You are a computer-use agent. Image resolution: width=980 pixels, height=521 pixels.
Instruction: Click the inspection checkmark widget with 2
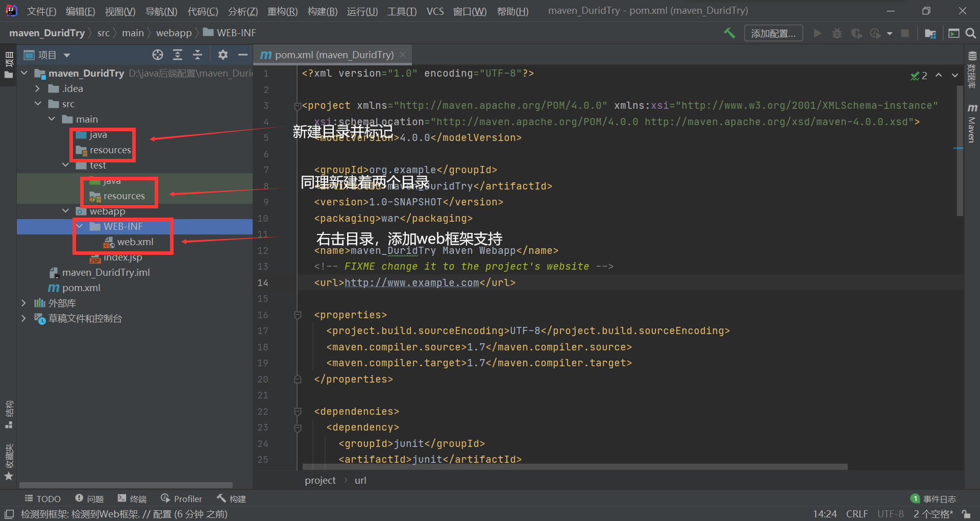[x=919, y=76]
